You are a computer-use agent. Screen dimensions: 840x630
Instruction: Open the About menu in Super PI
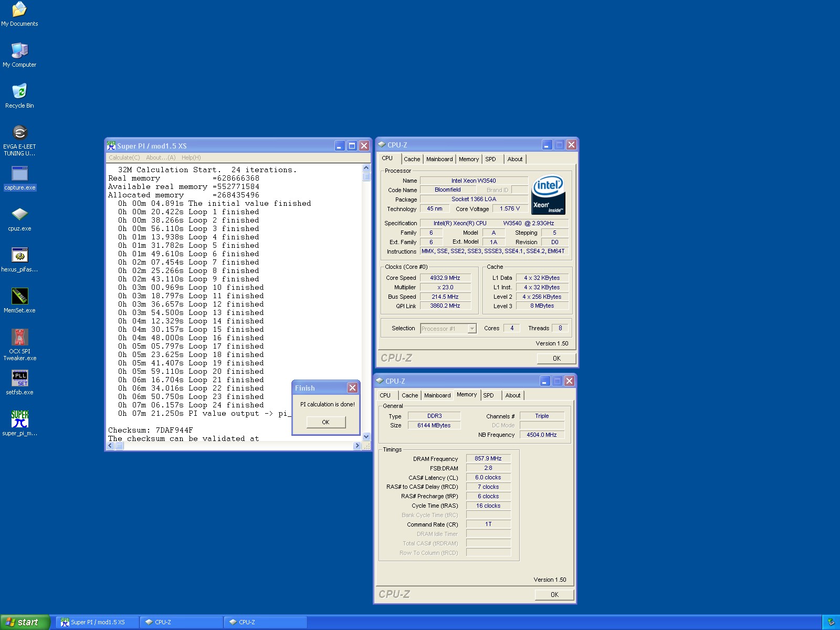click(x=161, y=157)
